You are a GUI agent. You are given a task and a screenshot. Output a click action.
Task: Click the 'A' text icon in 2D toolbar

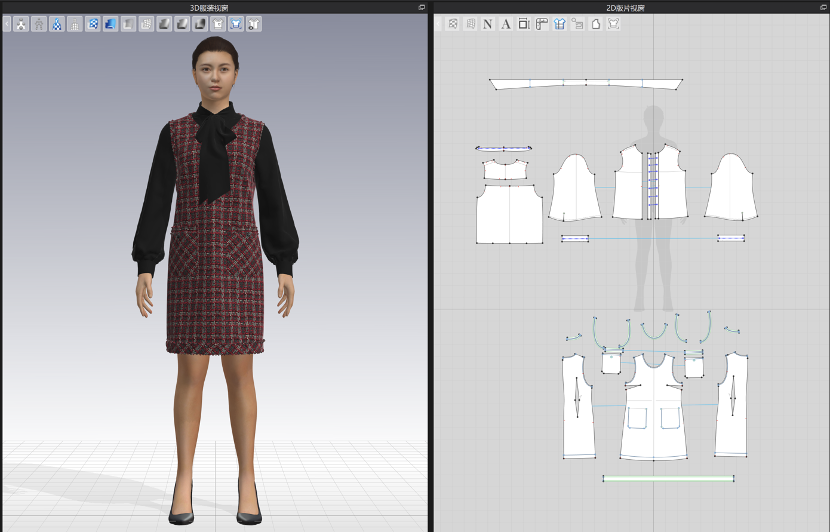(x=506, y=24)
